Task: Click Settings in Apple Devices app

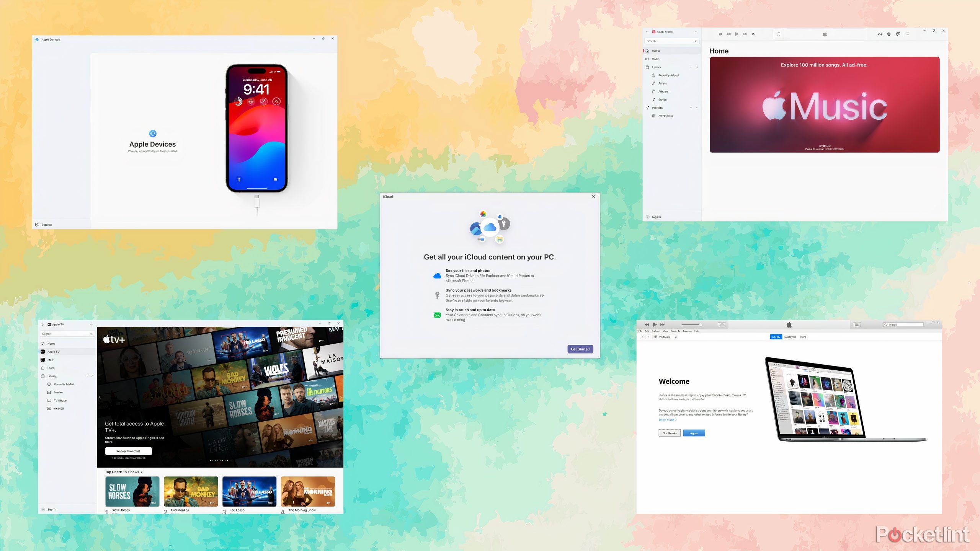Action: (x=45, y=225)
